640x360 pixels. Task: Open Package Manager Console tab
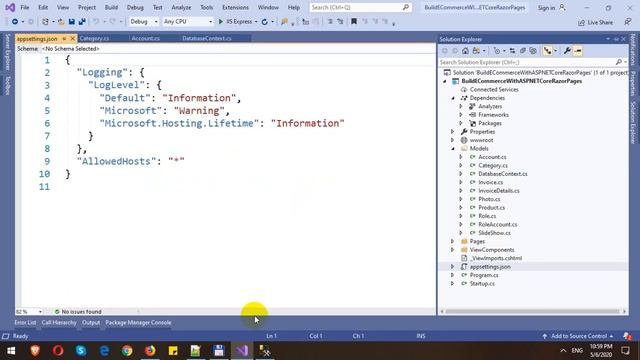click(138, 322)
